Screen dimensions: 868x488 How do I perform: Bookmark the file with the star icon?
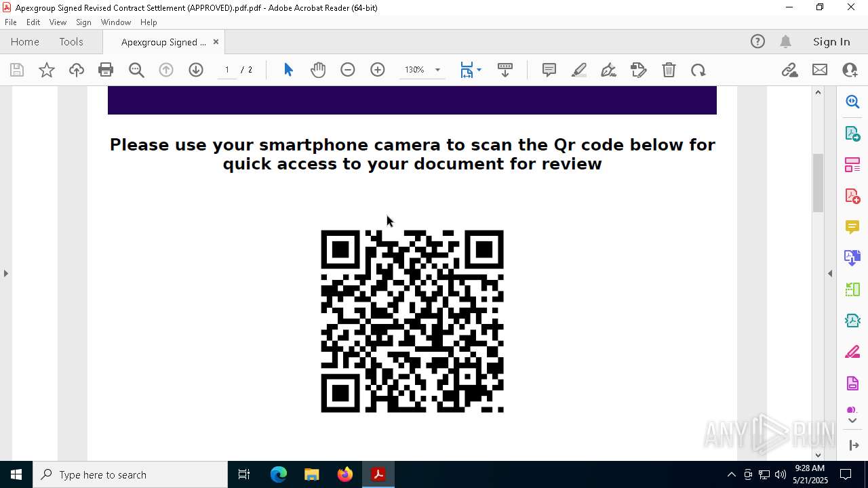click(x=47, y=70)
